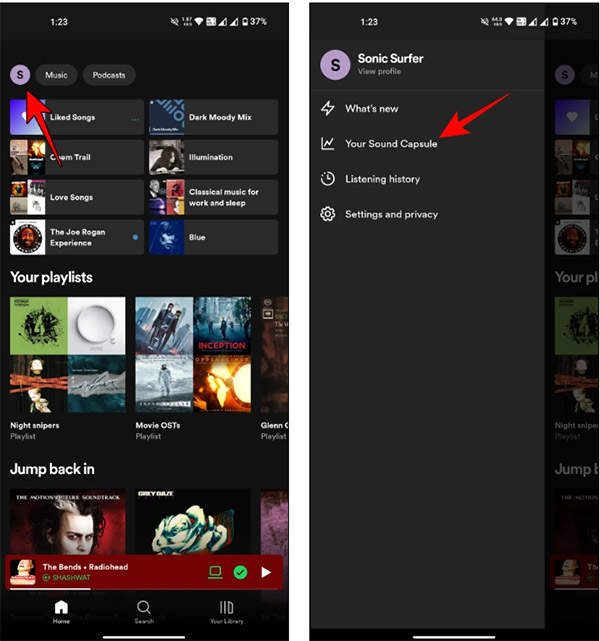Tap The Bends Radiohead now playing bar
600x641 pixels.
point(144,572)
